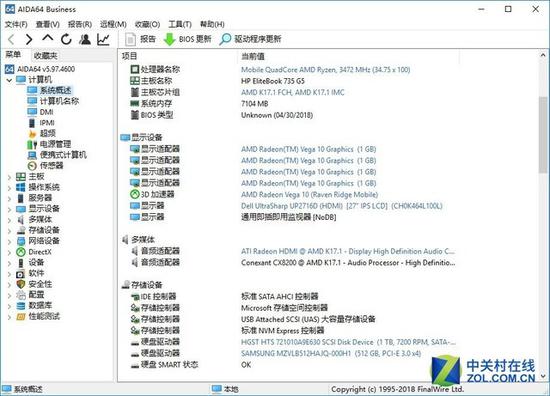Click the Refresh icon in toolbar
This screenshot has width=550, height=396.
[x=66, y=39]
